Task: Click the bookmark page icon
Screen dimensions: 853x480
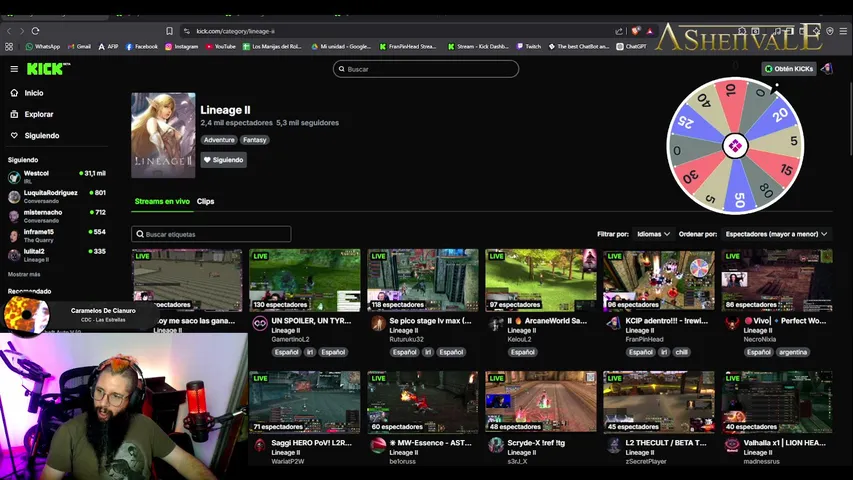Action: (169, 31)
